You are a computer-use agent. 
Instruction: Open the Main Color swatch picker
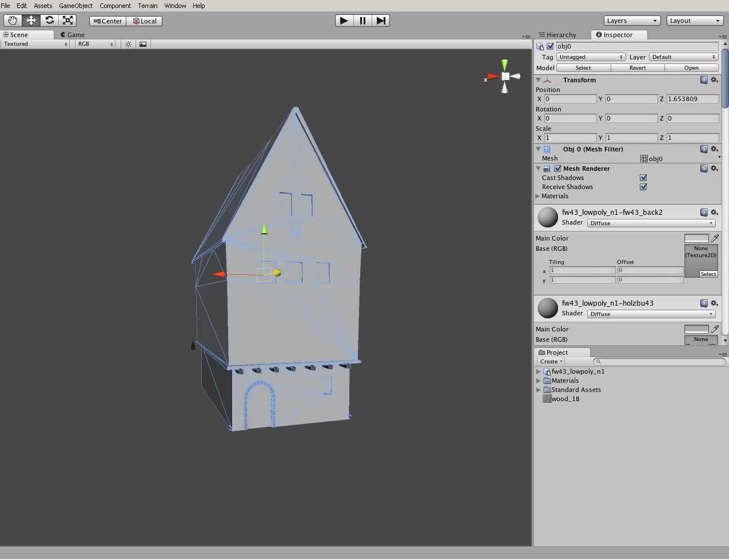[696, 238]
